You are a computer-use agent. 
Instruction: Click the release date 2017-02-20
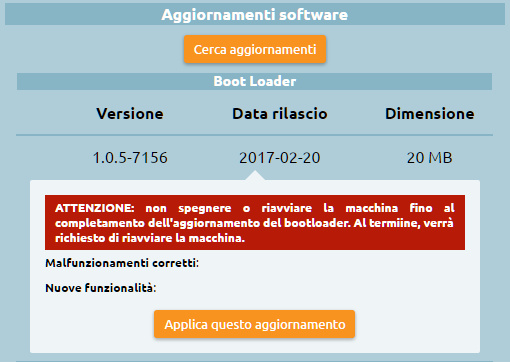pyautogui.click(x=280, y=158)
